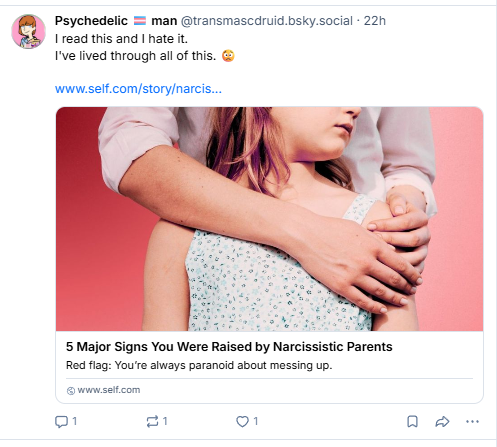Open the three-dot more options menu

coord(472,422)
